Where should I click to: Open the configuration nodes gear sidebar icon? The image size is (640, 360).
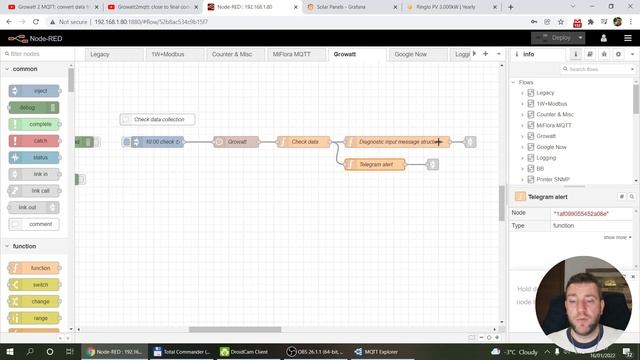coord(618,54)
